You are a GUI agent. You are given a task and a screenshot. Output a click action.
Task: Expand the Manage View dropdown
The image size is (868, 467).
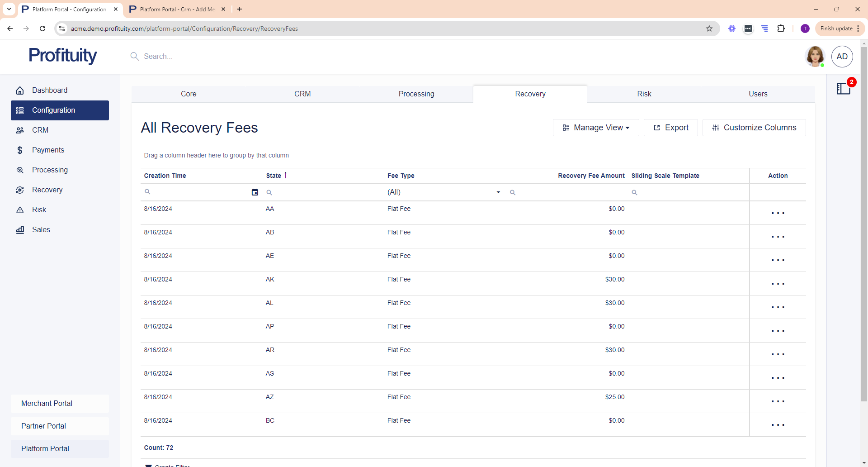coord(596,128)
